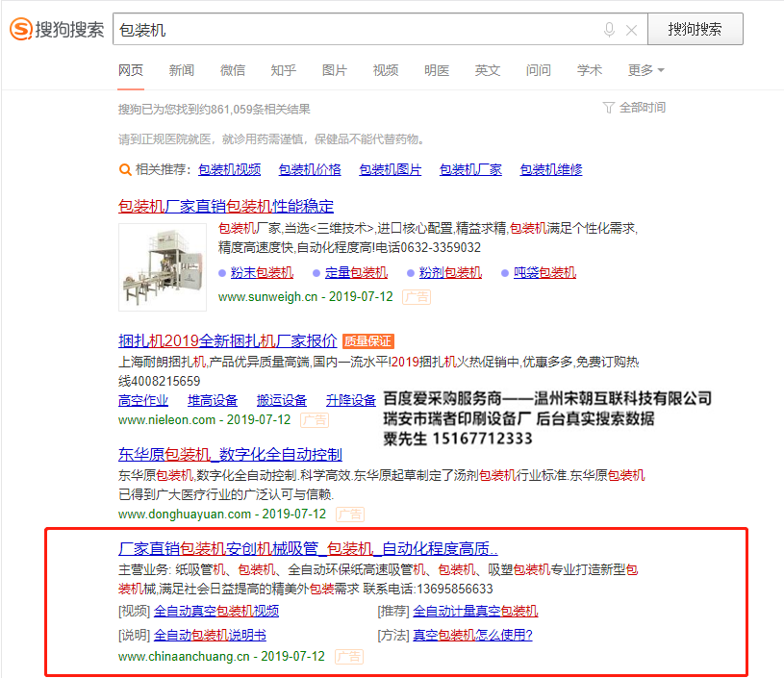Open the 真空包装机怎么使用? link
Screen dimensions: 784x678
tap(473, 635)
